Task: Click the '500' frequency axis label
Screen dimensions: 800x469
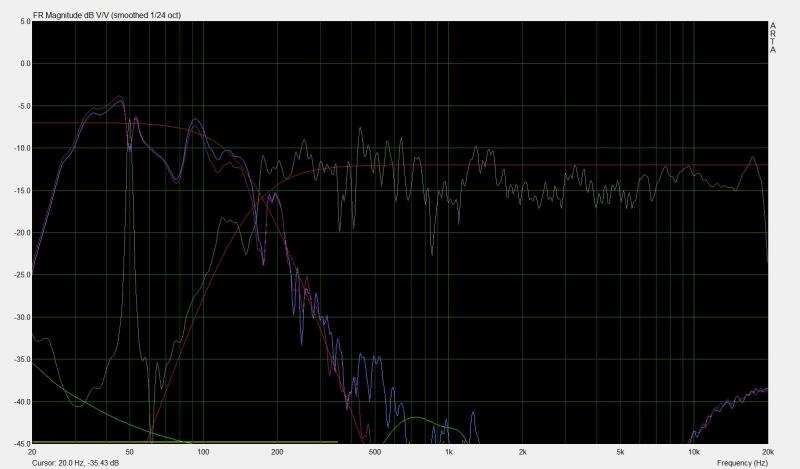Action: 374,452
